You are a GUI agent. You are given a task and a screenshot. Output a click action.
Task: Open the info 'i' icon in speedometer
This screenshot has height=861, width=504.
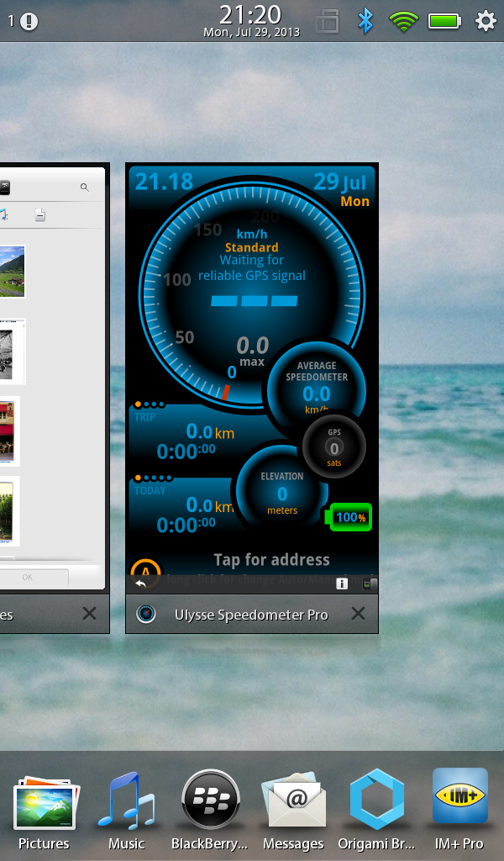point(342,584)
